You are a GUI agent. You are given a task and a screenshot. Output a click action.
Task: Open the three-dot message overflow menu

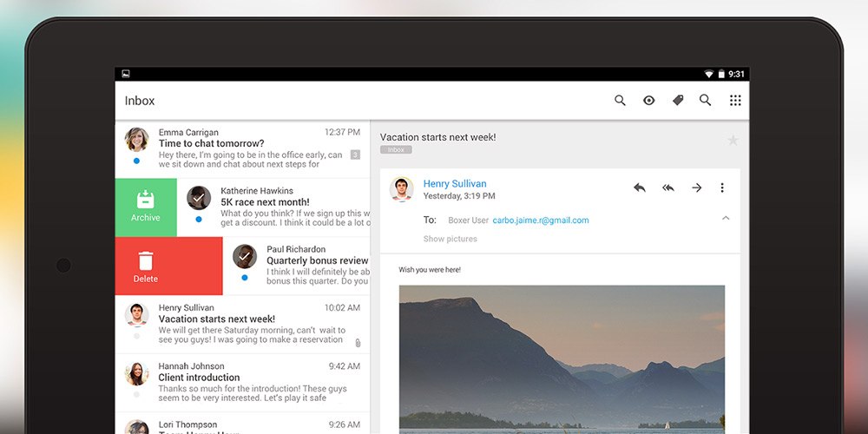[x=722, y=187]
